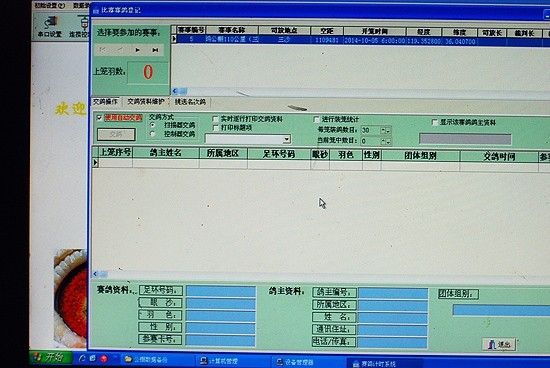This screenshot has width=550, height=368.
Task: Click the 交鸽 button
Action: click(x=116, y=134)
